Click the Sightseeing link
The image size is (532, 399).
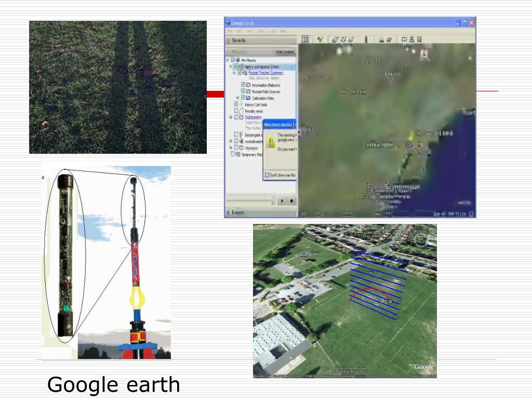tap(253, 117)
